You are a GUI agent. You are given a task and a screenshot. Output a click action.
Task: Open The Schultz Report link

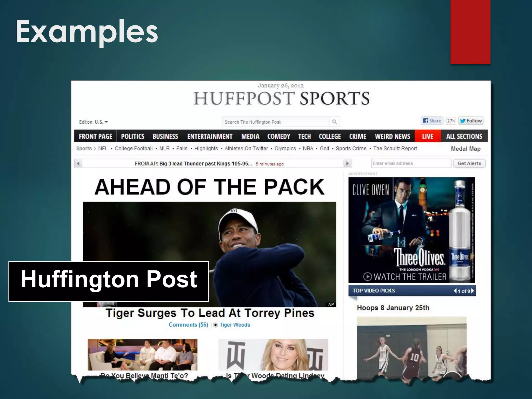(395, 149)
